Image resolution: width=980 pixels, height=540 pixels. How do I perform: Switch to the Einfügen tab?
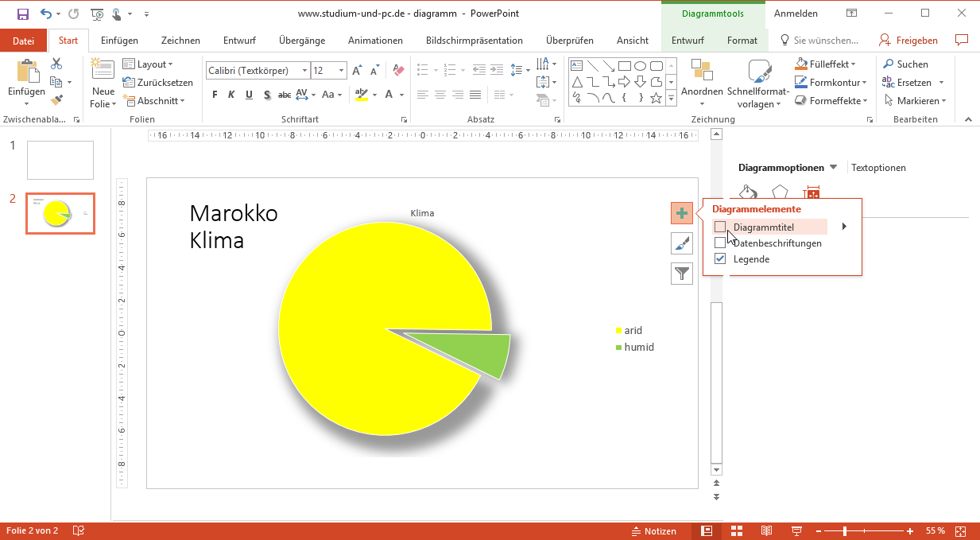click(x=119, y=41)
